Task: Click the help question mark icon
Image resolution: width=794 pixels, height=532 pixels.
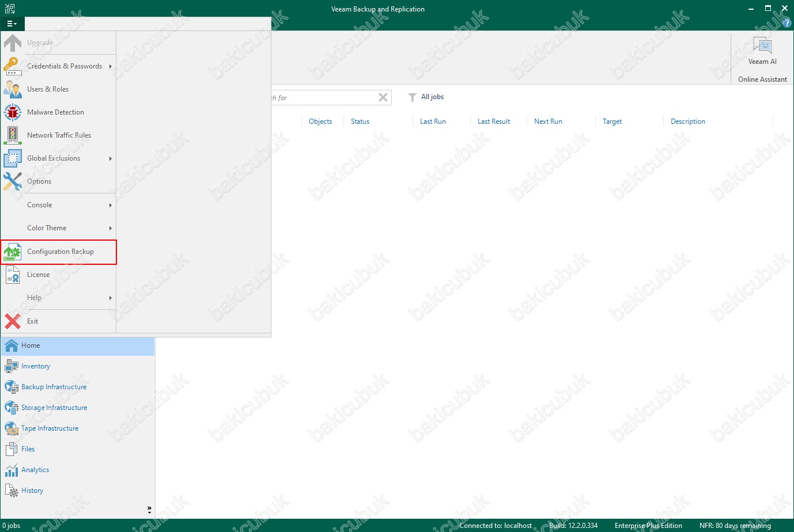Action: click(x=787, y=24)
